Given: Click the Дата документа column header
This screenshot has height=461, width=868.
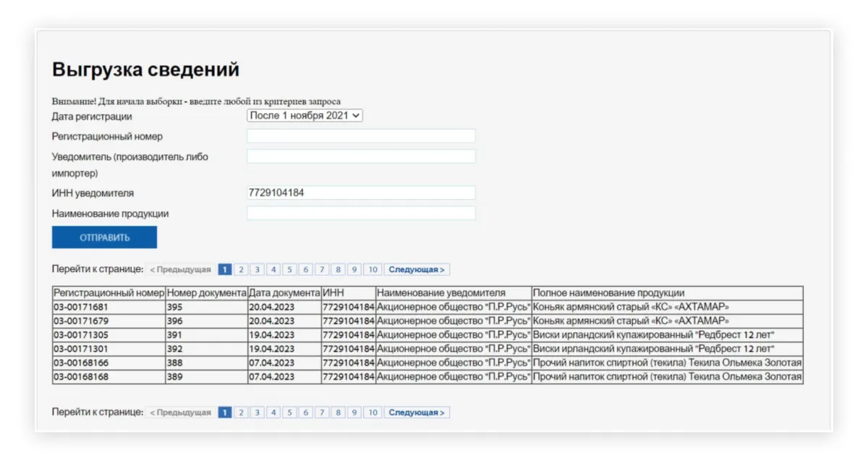Looking at the screenshot, I should (x=284, y=293).
